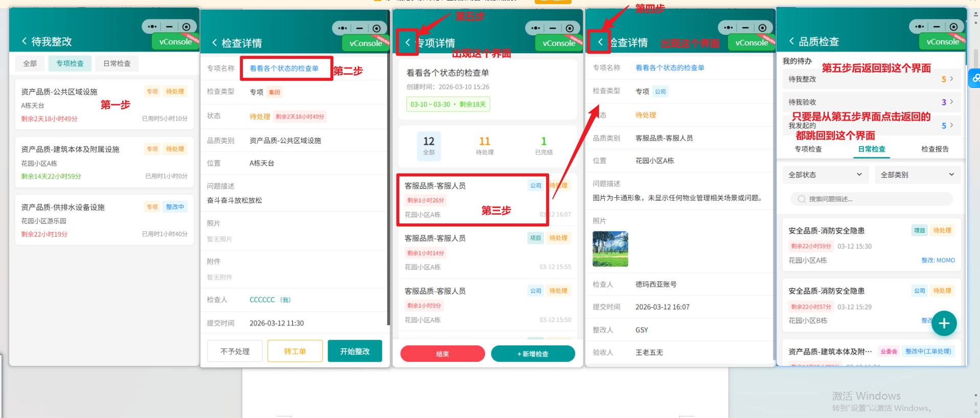The width and height of the screenshot is (980, 418).
Task: Toggle the 11 待处理 status filter
Action: click(x=484, y=145)
